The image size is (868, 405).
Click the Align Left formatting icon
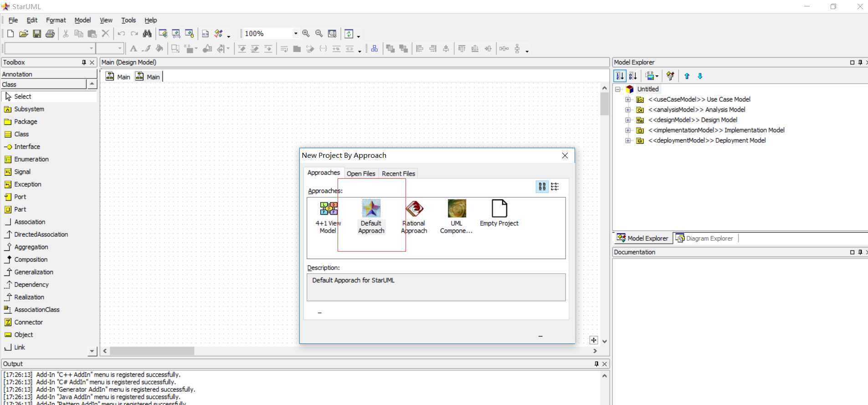pyautogui.click(x=420, y=49)
